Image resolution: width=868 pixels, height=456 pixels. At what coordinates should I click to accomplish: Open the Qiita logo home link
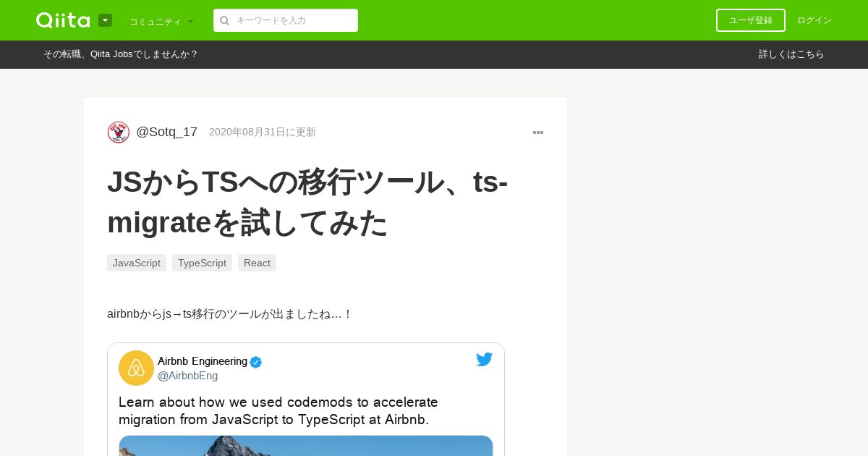[63, 20]
